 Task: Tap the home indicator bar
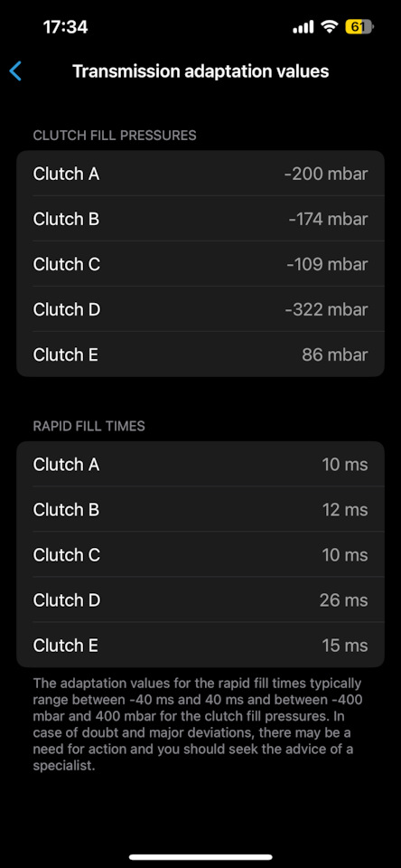(200, 857)
